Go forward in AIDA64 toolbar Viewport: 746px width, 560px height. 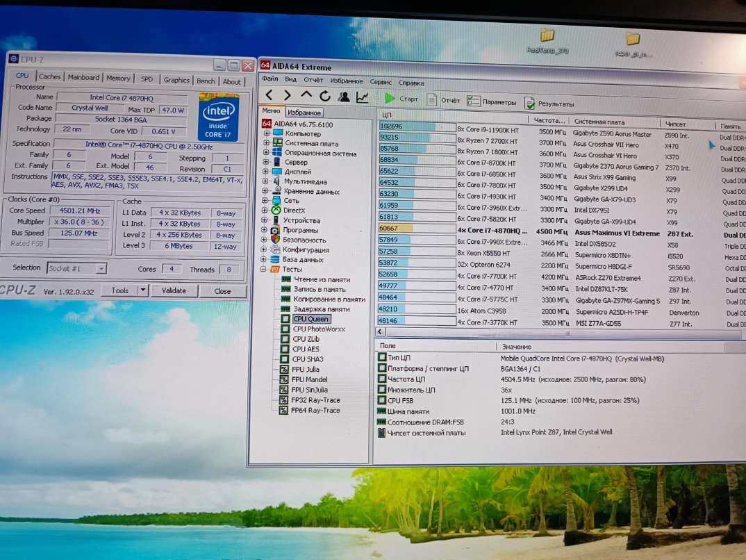click(288, 95)
